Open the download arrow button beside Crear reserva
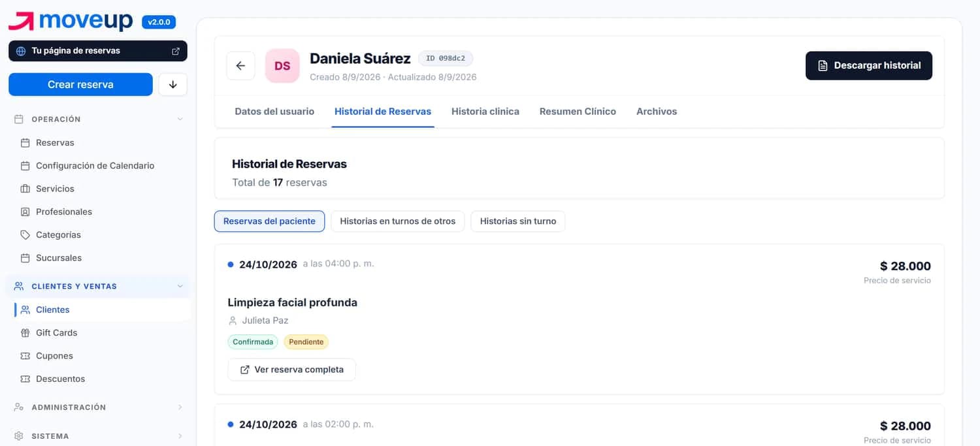 pos(173,84)
